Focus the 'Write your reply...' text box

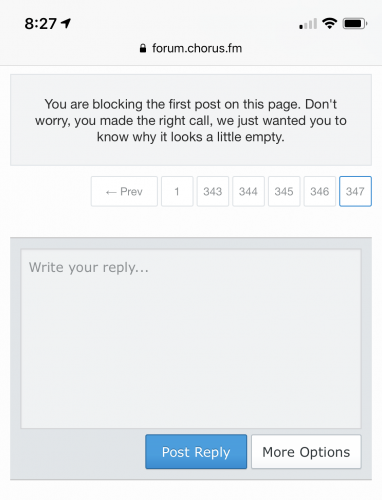pyautogui.click(x=191, y=339)
